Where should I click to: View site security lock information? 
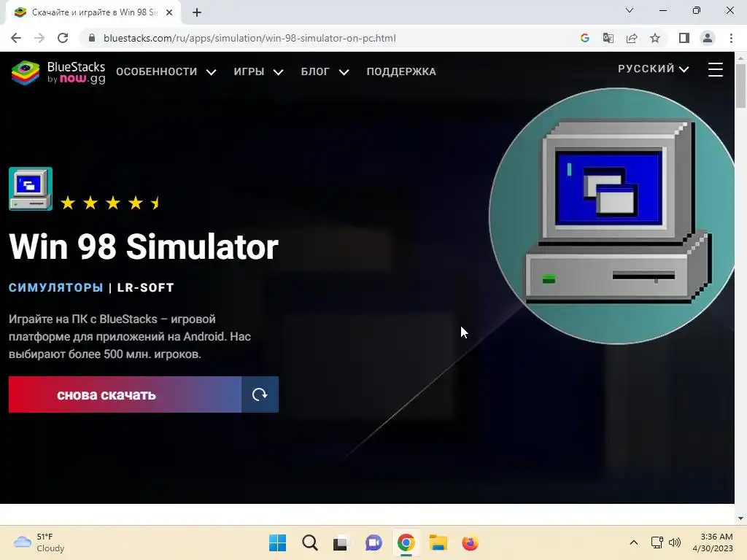point(93,38)
